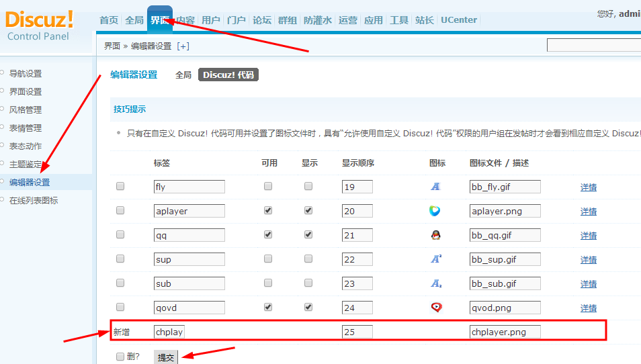Go to 界面设置 in sidebar
The height and width of the screenshot is (364, 641).
coord(26,91)
